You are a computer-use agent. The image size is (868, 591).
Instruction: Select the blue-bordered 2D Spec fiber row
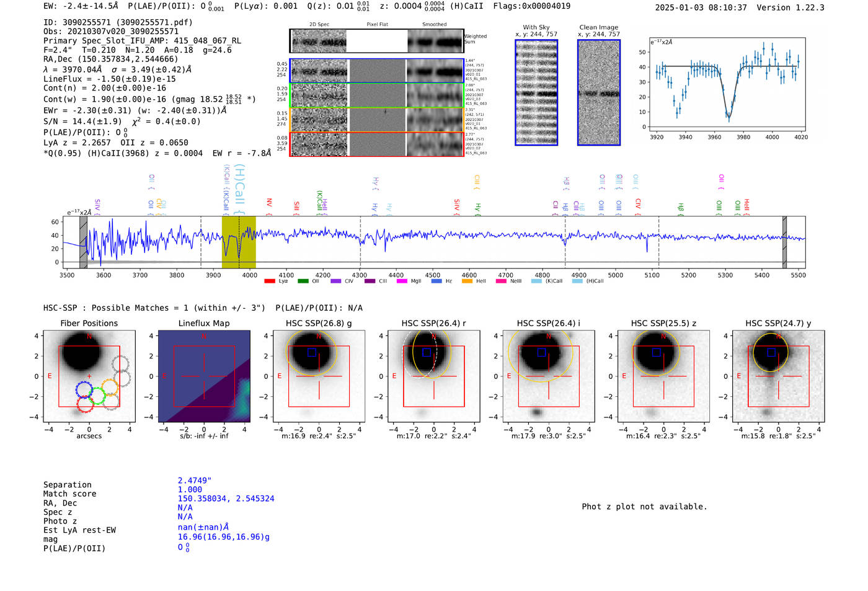click(x=376, y=71)
